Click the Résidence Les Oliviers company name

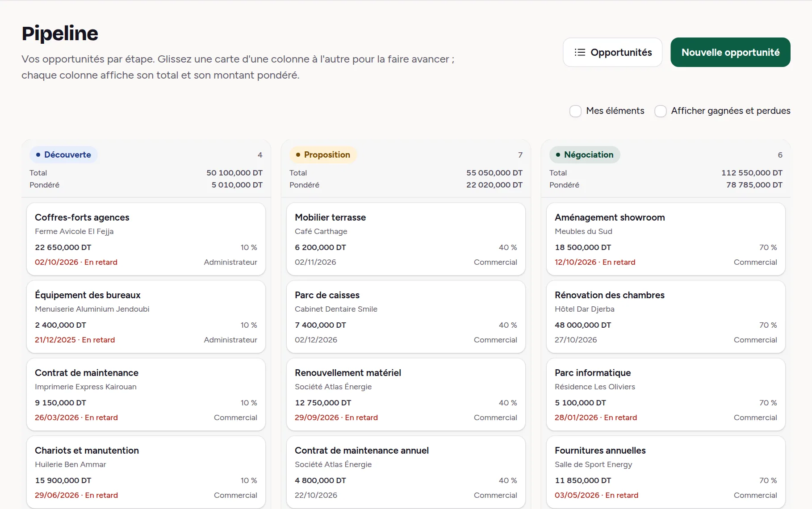tap(594, 387)
